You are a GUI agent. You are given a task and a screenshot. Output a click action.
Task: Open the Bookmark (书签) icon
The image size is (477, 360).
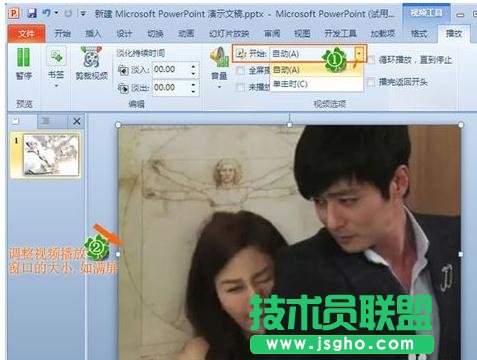pos(56,56)
